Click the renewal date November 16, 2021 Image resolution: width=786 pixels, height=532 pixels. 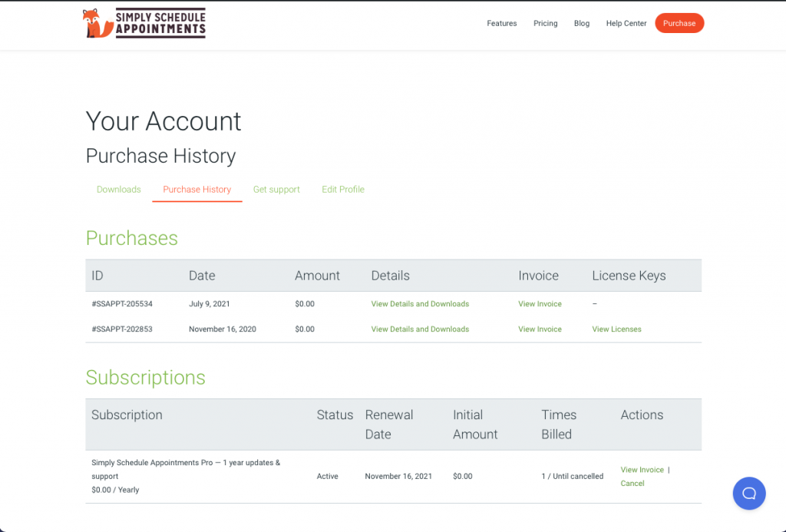(398, 476)
